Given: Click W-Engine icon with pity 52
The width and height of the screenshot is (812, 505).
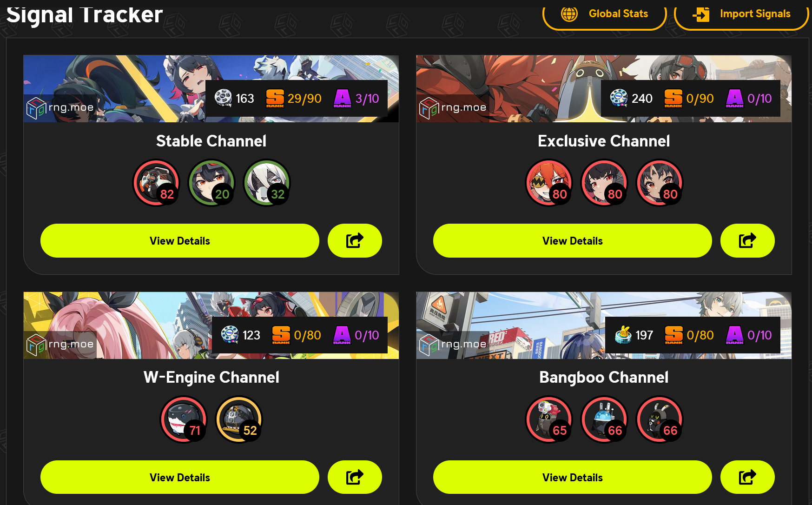Looking at the screenshot, I should [x=239, y=419].
